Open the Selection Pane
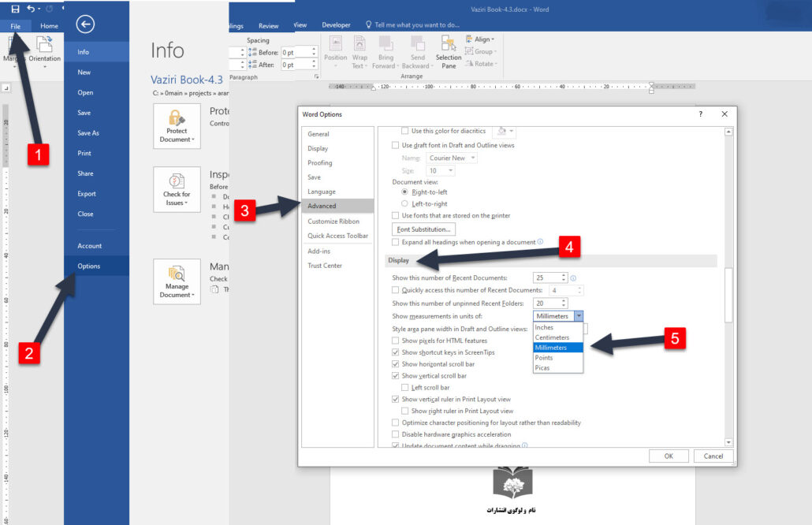The image size is (812, 525). (449, 52)
